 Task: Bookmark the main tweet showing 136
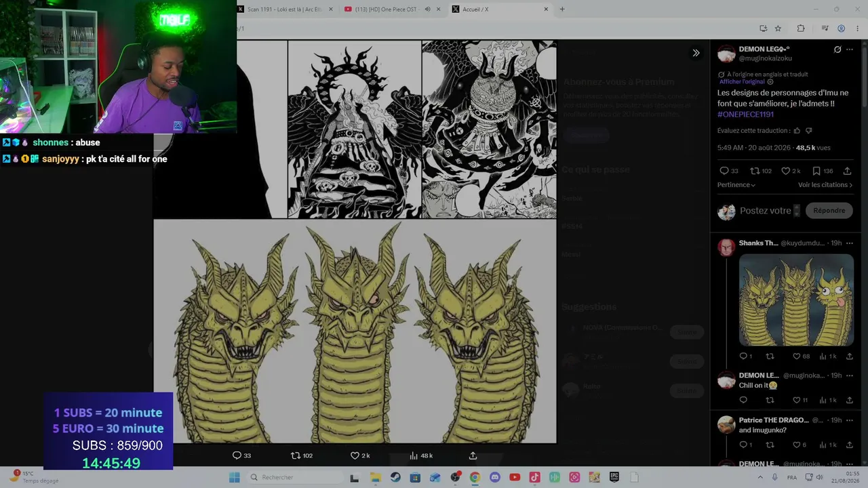[823, 171]
